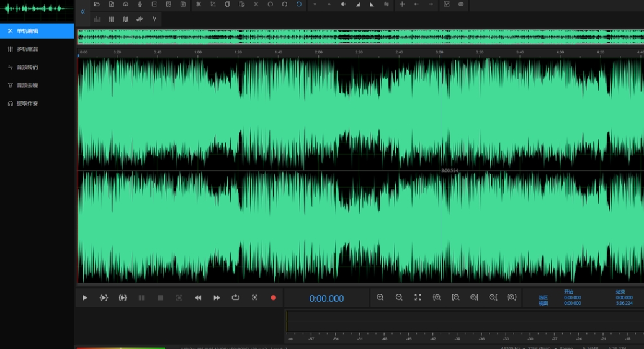The image size is (644, 349).
Task: Click the X delete icon in toolbar
Action: click(256, 4)
